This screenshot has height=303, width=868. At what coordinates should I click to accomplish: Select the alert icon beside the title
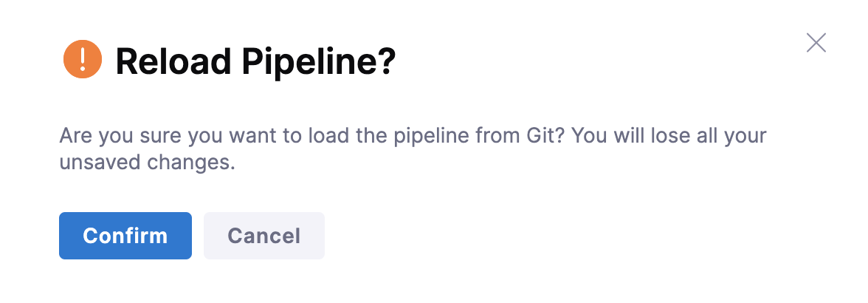(x=82, y=59)
